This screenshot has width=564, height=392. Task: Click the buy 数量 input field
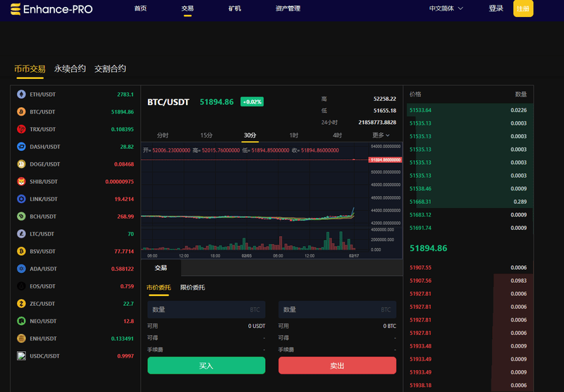tap(207, 310)
